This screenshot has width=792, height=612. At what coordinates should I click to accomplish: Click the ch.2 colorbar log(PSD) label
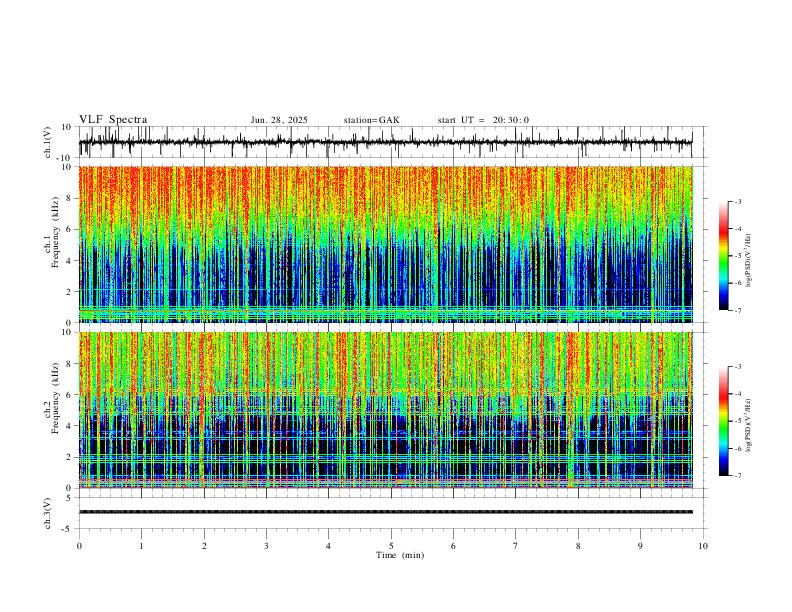(x=748, y=426)
